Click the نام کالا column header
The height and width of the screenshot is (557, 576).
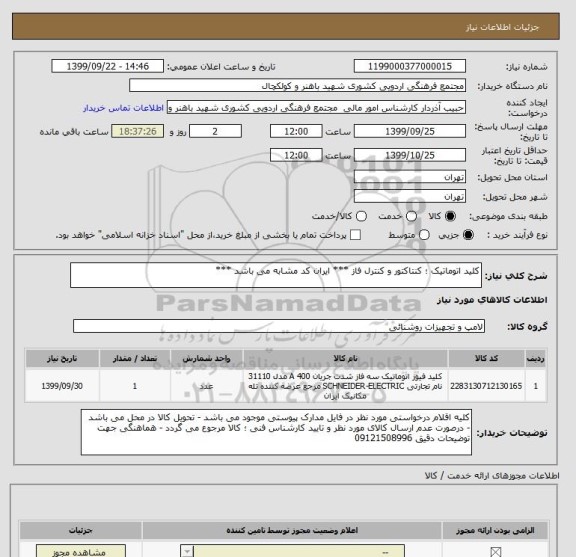pos(345,358)
